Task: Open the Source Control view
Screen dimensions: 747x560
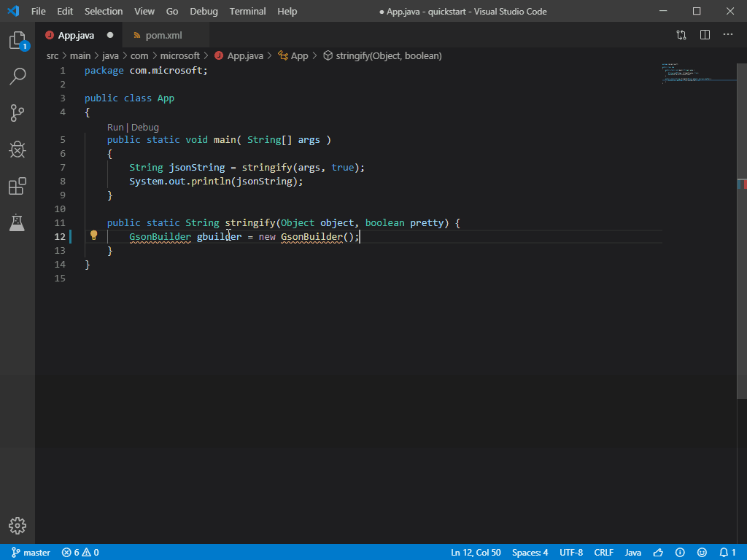Action: click(x=18, y=113)
